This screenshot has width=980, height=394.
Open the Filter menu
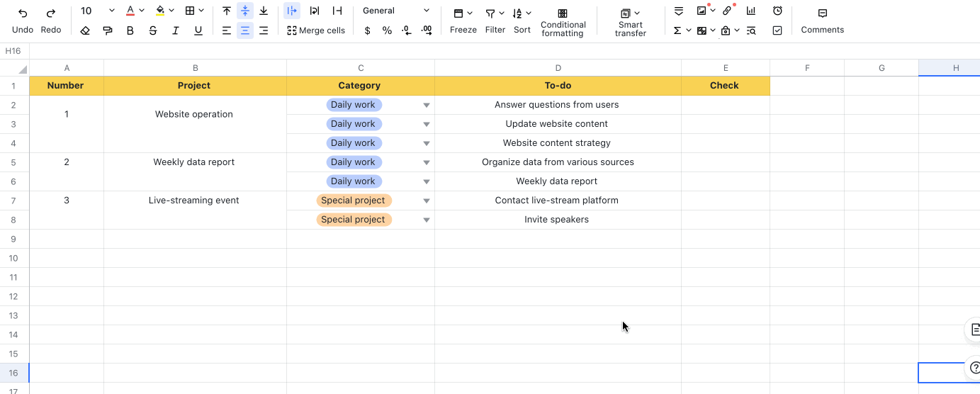495,21
